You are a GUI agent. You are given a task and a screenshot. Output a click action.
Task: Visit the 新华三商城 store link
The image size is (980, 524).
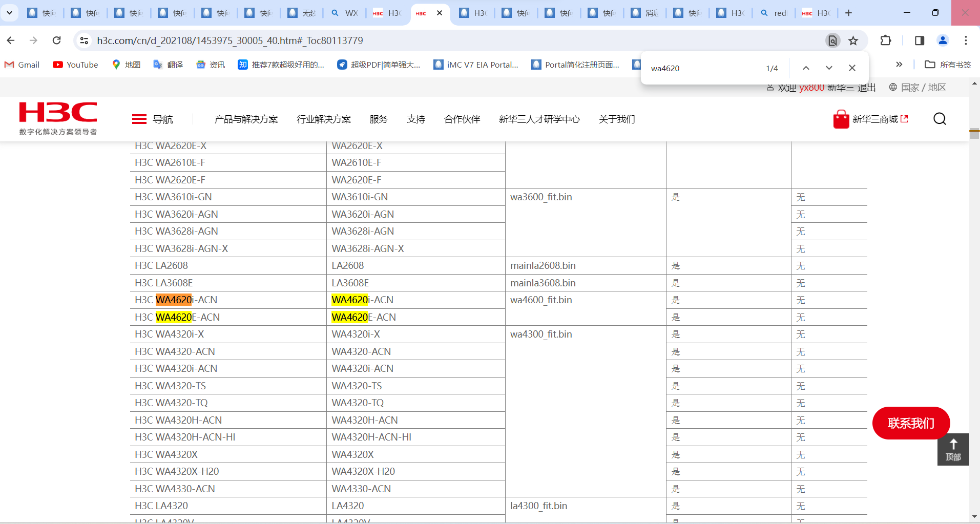871,119
